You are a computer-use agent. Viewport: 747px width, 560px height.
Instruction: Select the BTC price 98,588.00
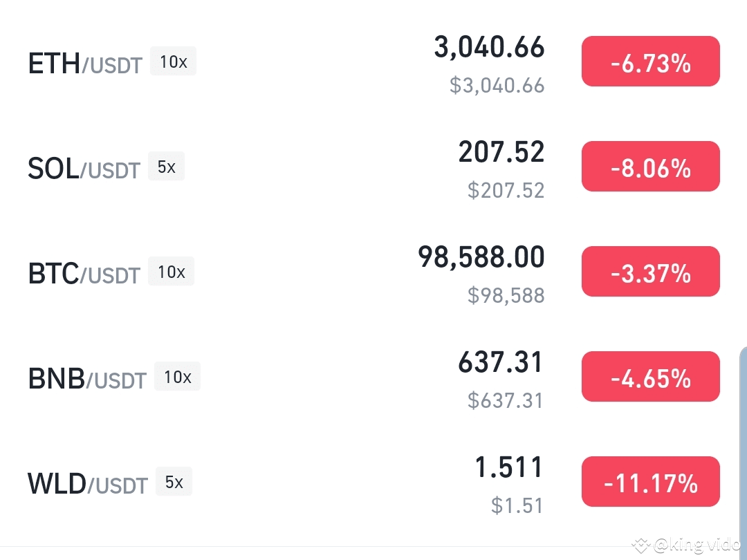(481, 257)
